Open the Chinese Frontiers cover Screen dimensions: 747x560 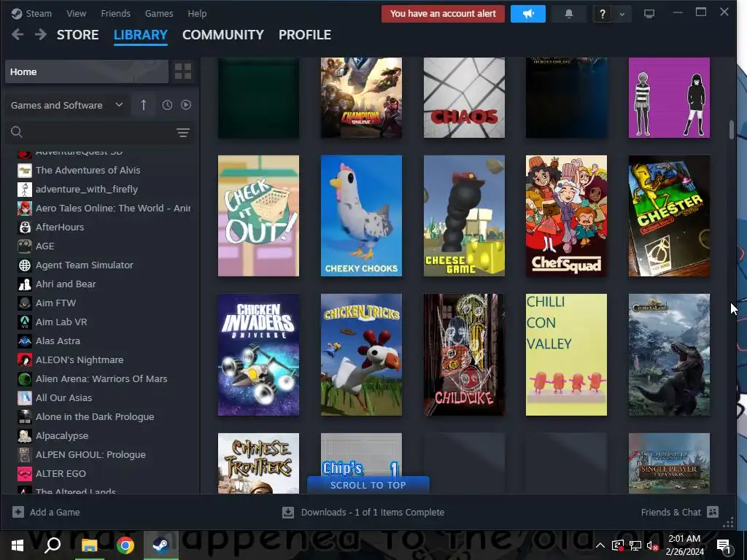pos(259,463)
